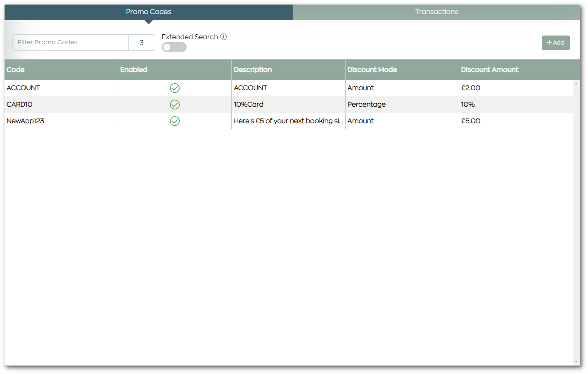The width and height of the screenshot is (588, 374).
Task: Click the scrollbar up arrow
Action: pos(576,83)
